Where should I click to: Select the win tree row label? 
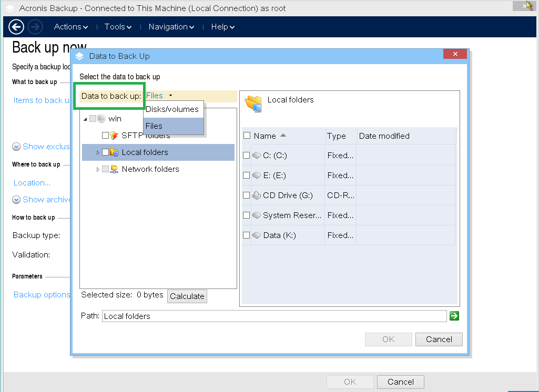point(115,119)
